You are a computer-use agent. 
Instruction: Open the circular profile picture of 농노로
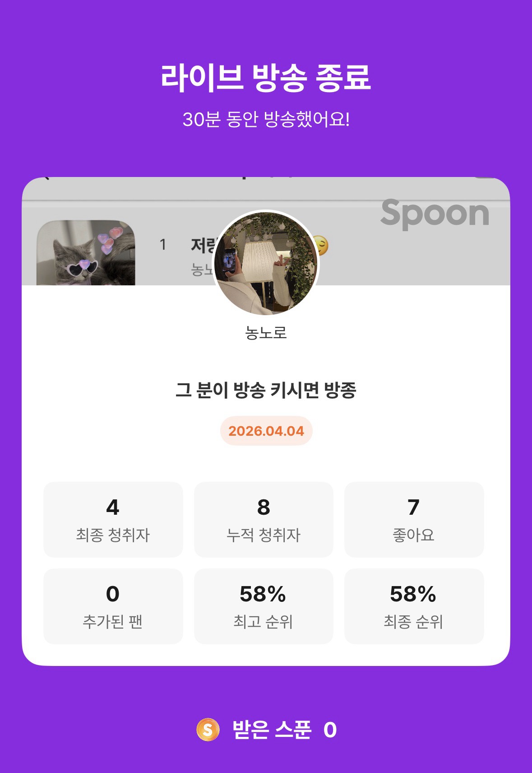(x=266, y=264)
